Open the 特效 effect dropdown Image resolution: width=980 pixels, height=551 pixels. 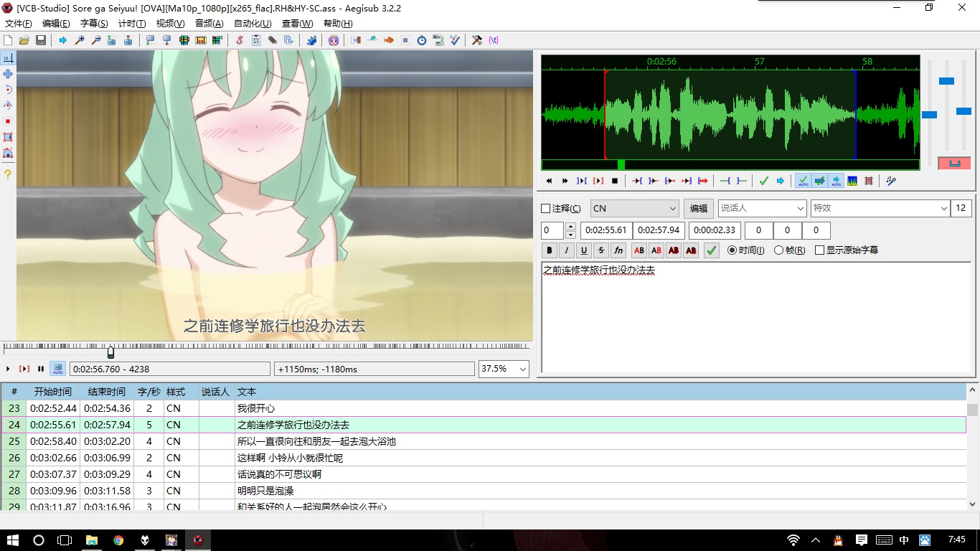coord(880,209)
